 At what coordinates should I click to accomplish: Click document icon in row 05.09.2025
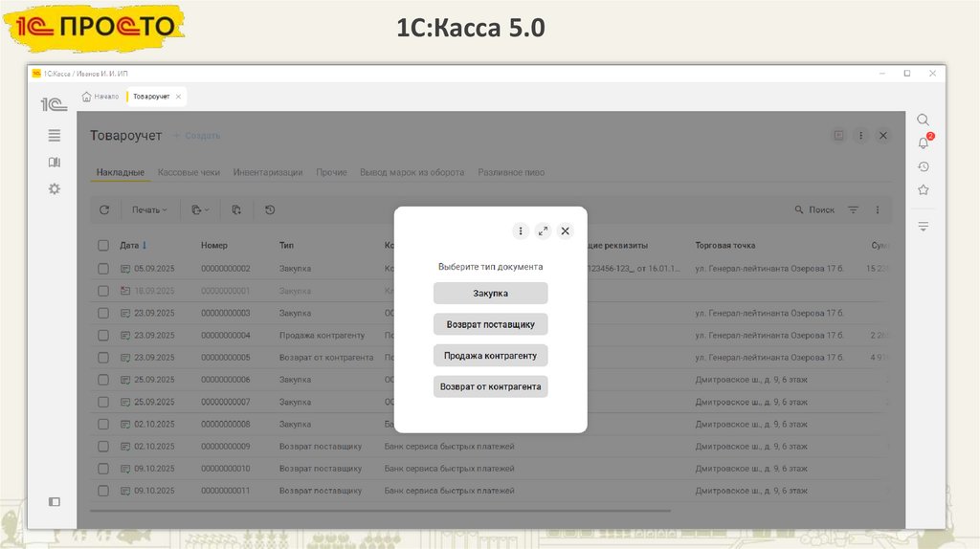point(125,269)
